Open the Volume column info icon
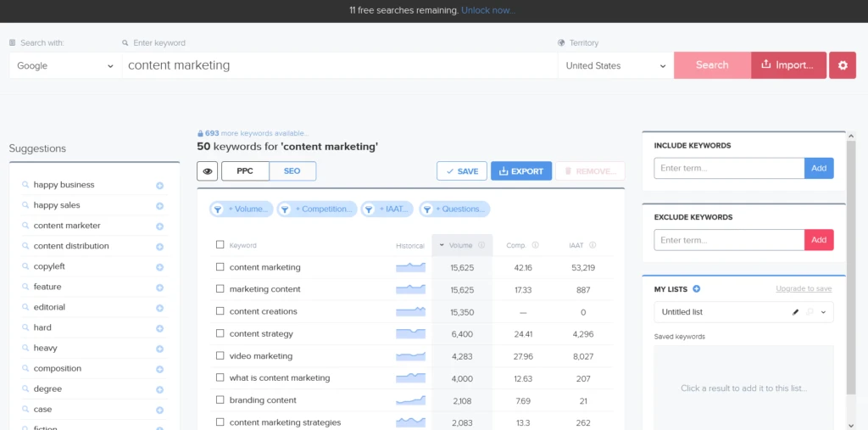The height and width of the screenshot is (430, 868). click(481, 245)
